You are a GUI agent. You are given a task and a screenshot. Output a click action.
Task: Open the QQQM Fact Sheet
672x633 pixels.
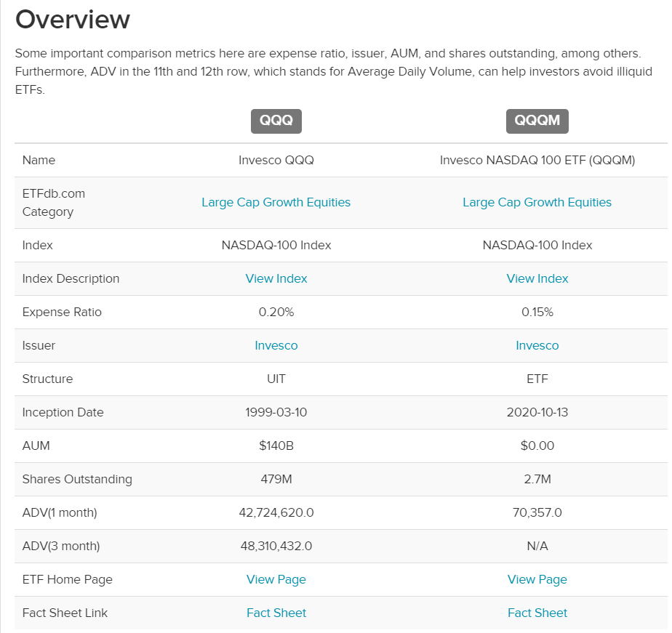point(537,613)
